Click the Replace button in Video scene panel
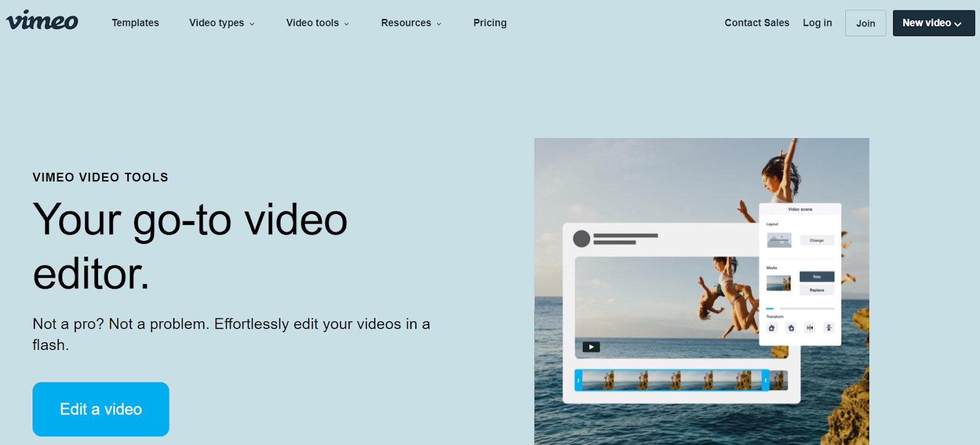This screenshot has height=445, width=980. (x=816, y=290)
